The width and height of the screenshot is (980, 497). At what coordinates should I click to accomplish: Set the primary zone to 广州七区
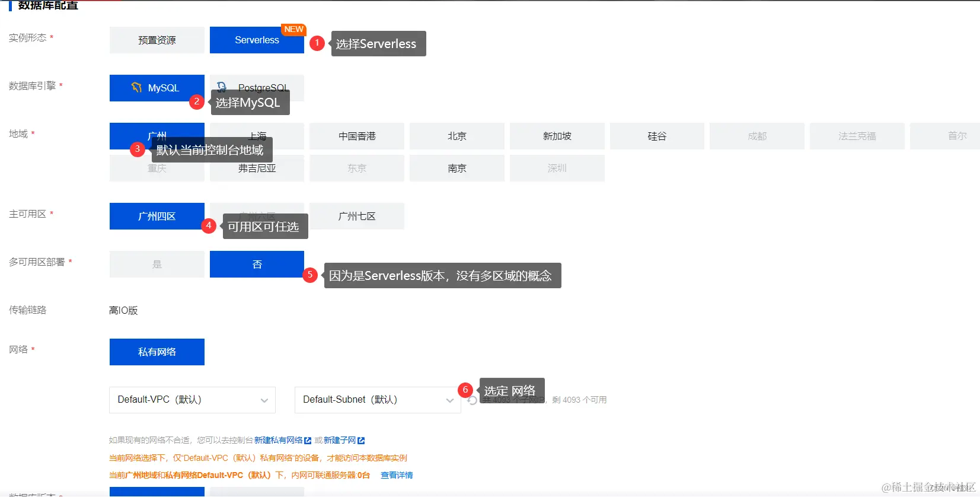357,216
